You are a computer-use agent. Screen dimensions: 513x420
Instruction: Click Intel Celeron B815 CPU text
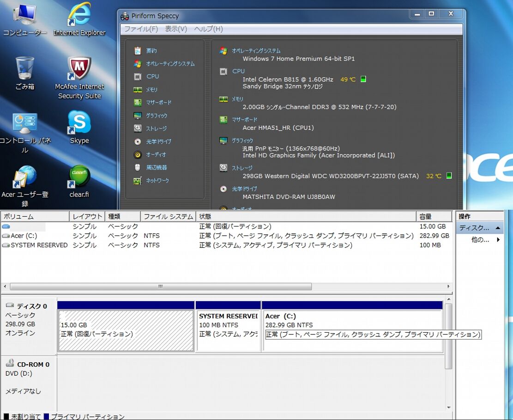pos(288,79)
